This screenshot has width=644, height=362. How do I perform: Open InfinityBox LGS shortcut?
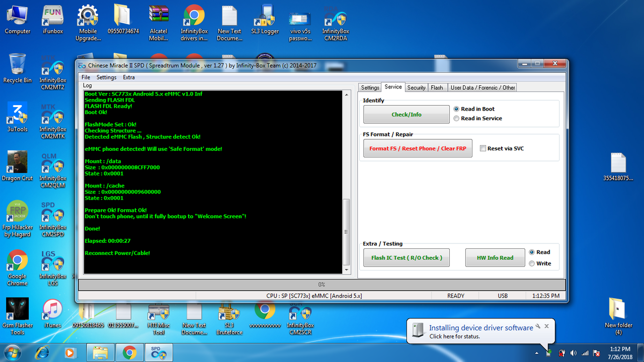point(52,268)
